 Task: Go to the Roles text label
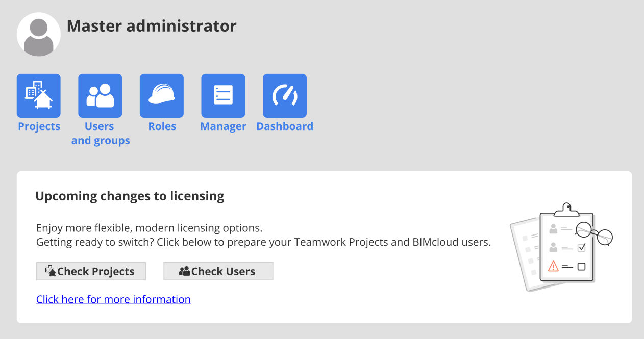tap(162, 126)
